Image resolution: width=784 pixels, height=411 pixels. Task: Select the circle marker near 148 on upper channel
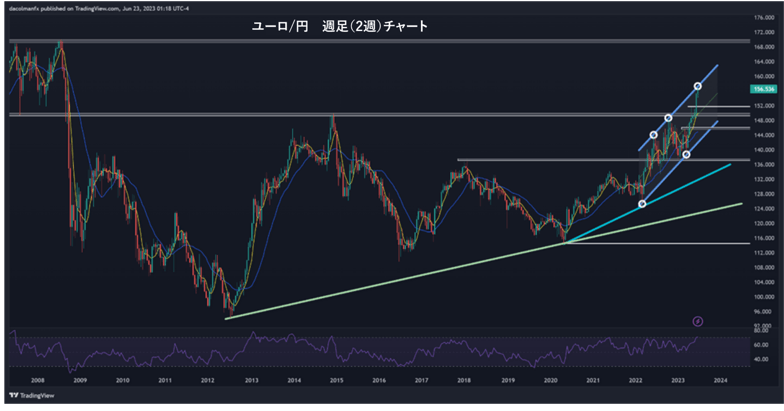[668, 118]
